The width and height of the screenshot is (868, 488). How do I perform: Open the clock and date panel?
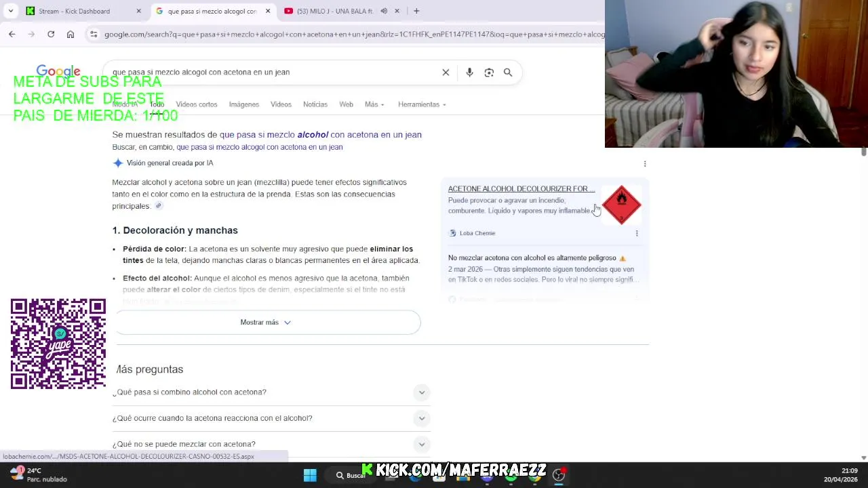(841, 475)
